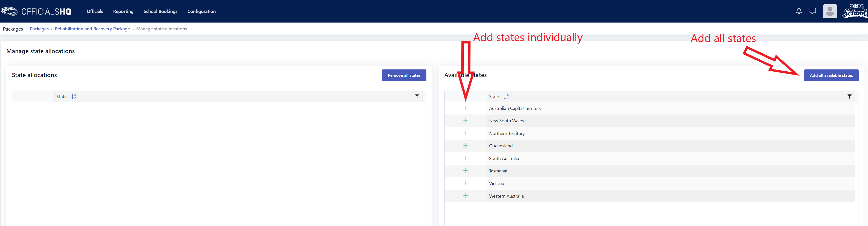Add Queensland using its plus icon
The image size is (868, 226).
pyautogui.click(x=466, y=146)
